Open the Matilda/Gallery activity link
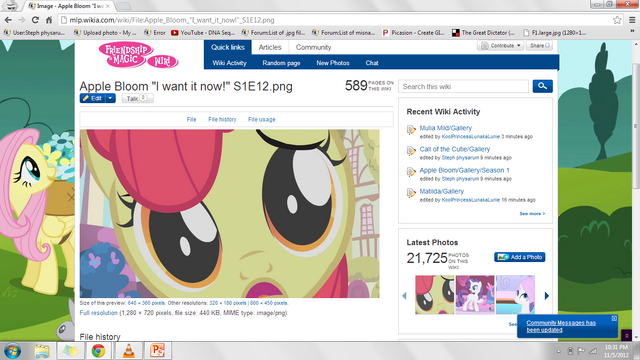 point(442,191)
